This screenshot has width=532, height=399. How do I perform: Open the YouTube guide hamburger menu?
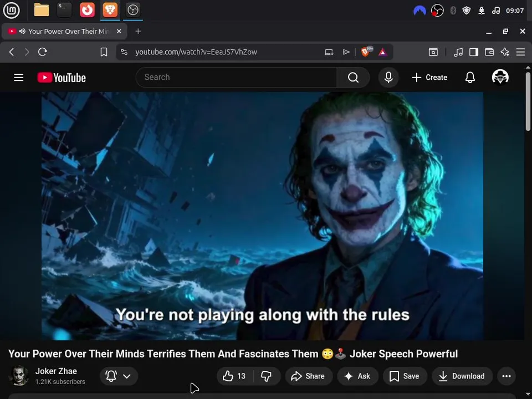pos(19,78)
